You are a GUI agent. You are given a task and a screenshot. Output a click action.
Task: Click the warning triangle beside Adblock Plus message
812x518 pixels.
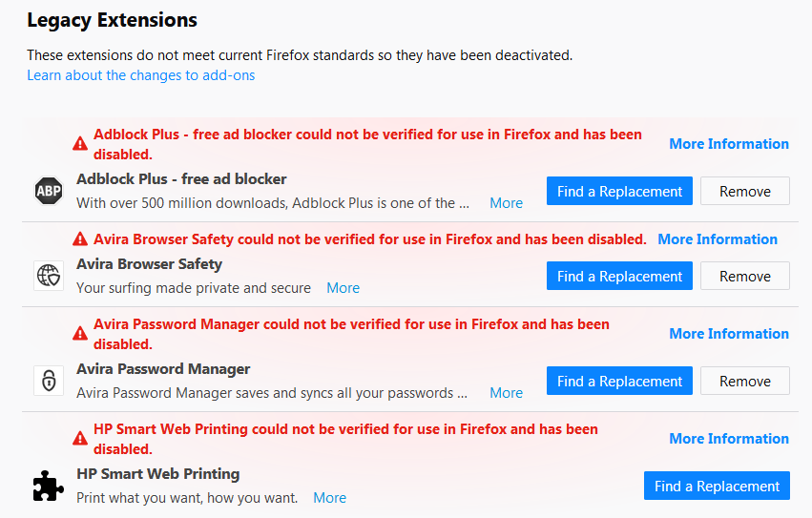(80, 143)
